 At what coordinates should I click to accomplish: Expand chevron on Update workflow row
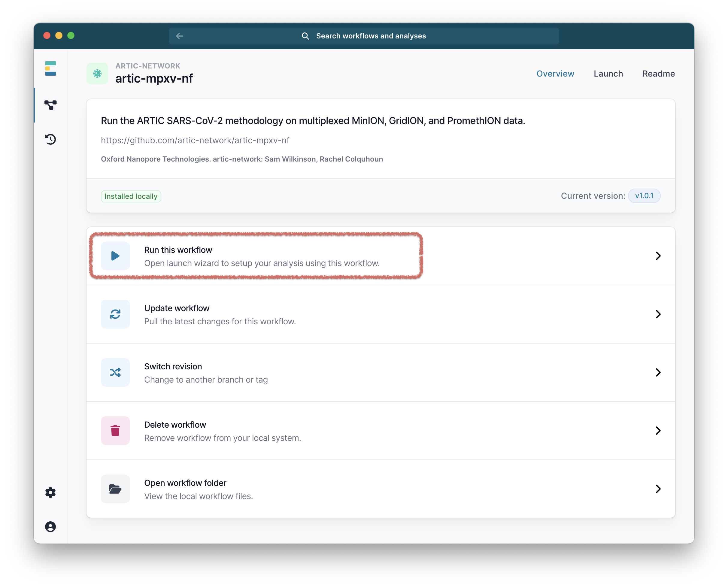(x=658, y=314)
